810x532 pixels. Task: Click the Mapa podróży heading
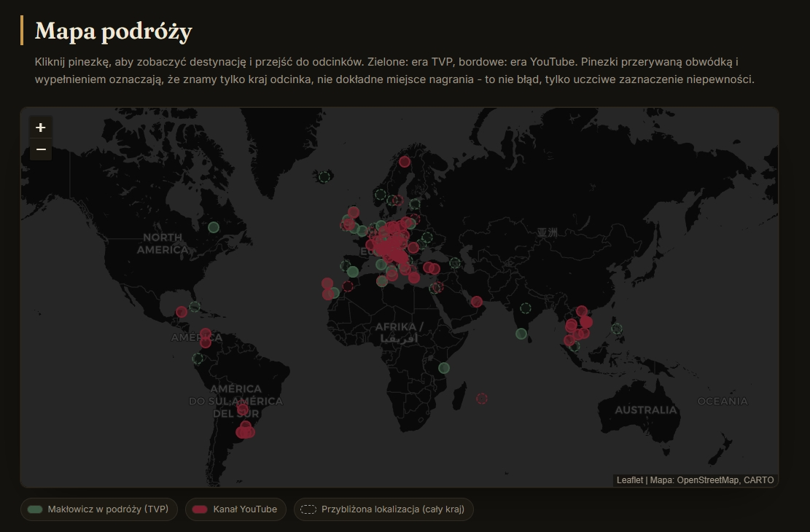coord(114,31)
